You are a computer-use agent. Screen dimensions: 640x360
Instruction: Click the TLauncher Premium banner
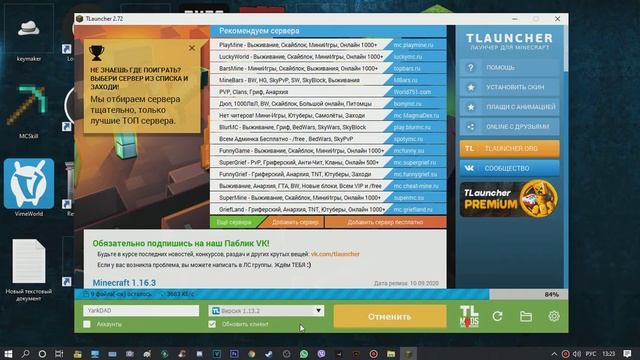509,199
